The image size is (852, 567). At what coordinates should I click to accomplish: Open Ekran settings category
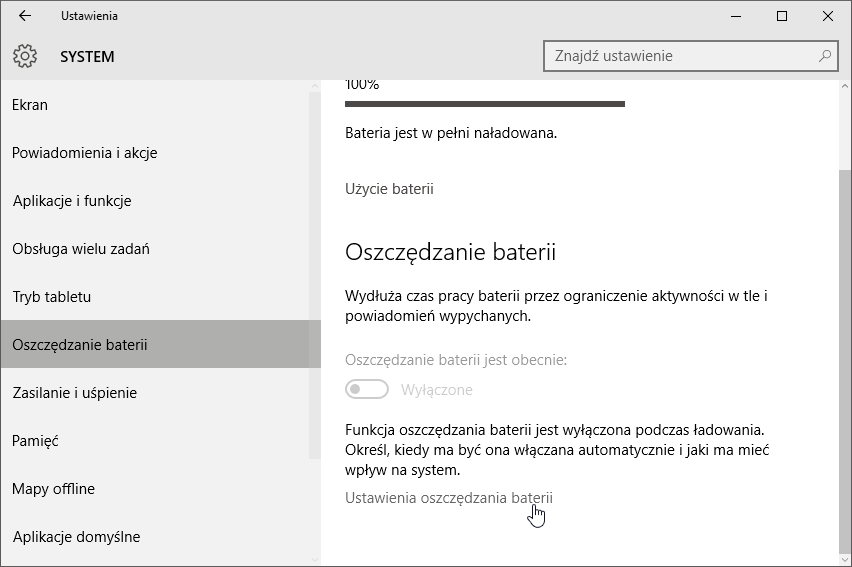30,105
